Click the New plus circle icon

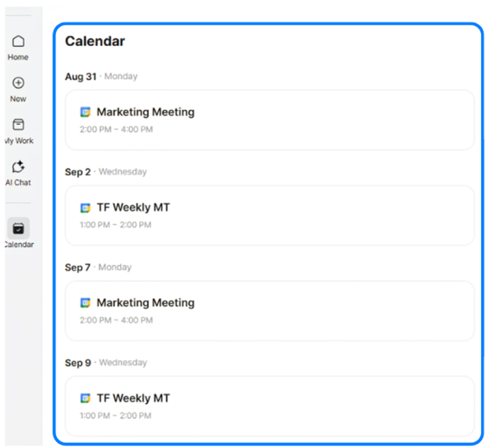point(19,83)
